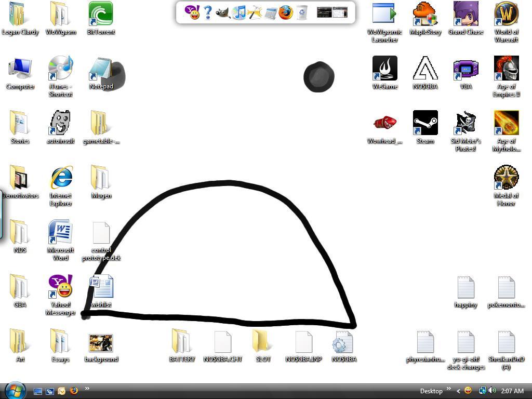Click the volume speaker tray icon

point(493,391)
